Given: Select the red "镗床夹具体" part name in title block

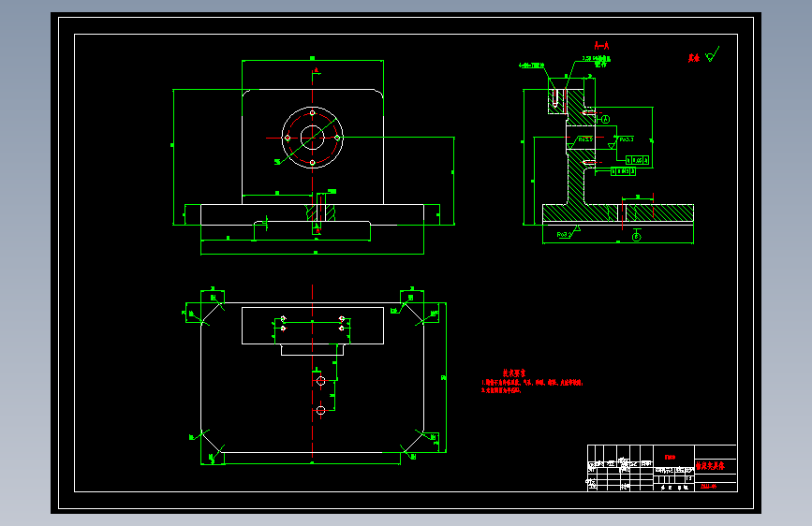Looking at the screenshot, I should [x=709, y=465].
